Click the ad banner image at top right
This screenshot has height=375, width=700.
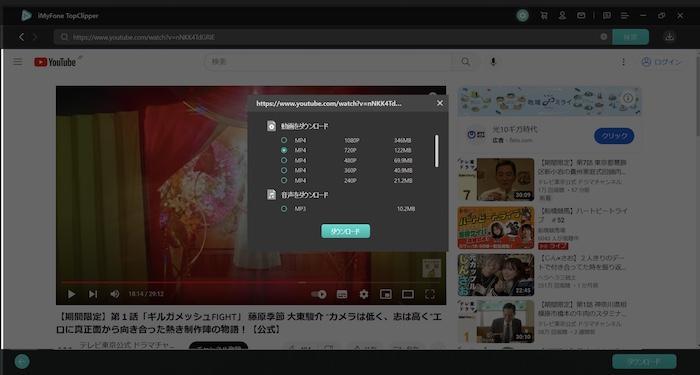pos(549,101)
